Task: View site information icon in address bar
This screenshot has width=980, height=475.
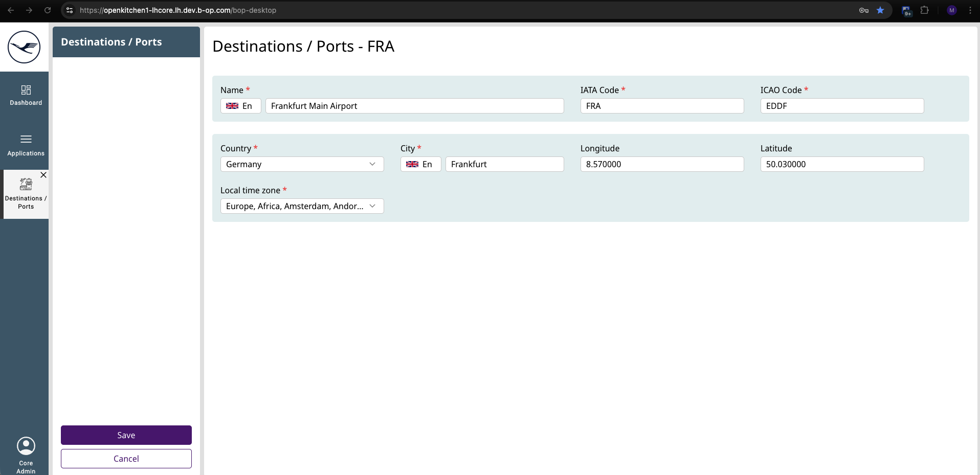Action: click(70, 10)
